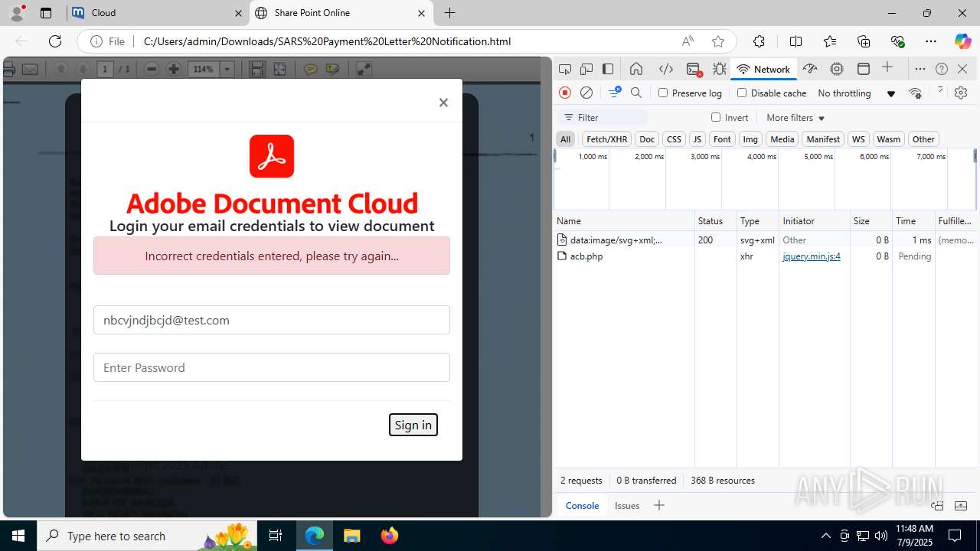This screenshot has width=980, height=551.
Task: Zoom in with the plus icon in PDF toolbar
Action: pyautogui.click(x=174, y=69)
